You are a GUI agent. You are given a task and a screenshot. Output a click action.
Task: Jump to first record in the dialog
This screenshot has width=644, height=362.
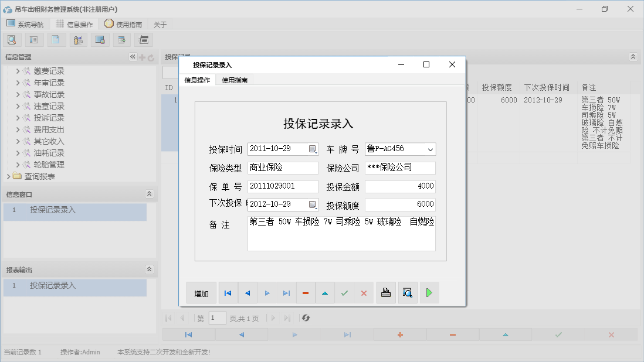(228, 292)
